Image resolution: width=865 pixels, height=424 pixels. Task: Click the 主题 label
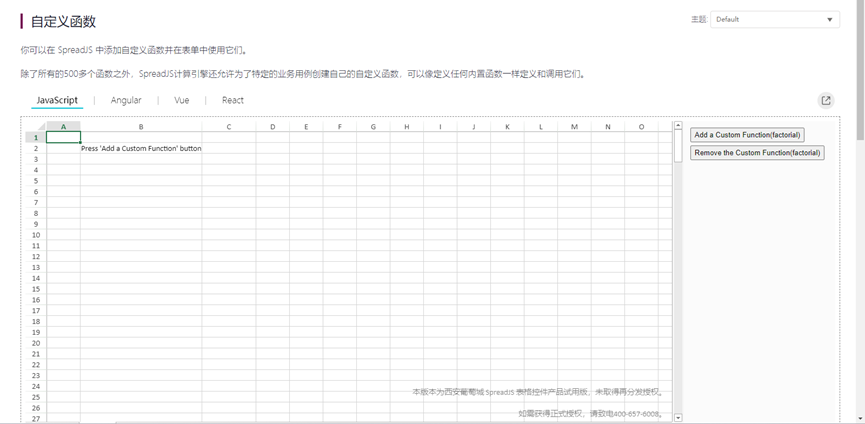(x=698, y=19)
